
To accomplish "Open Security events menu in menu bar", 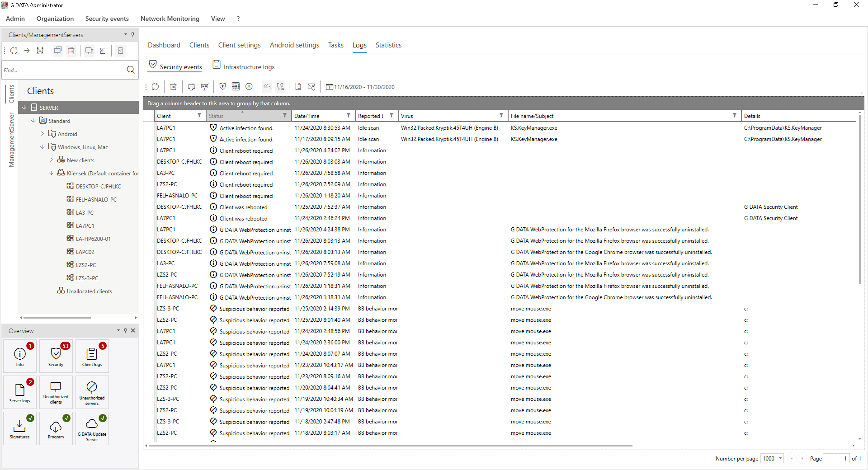I will point(107,19).
